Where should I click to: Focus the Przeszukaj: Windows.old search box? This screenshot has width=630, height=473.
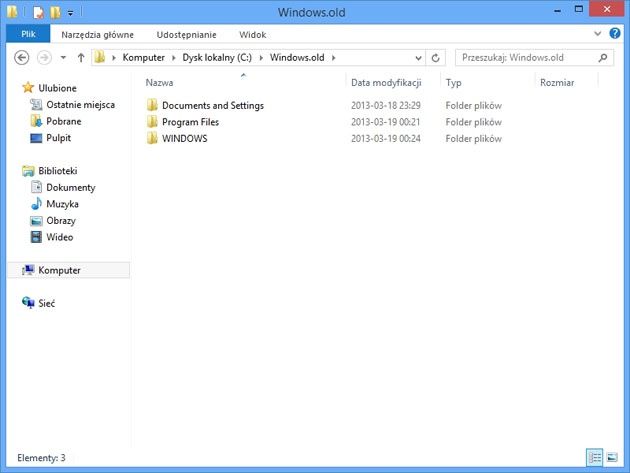(x=534, y=58)
